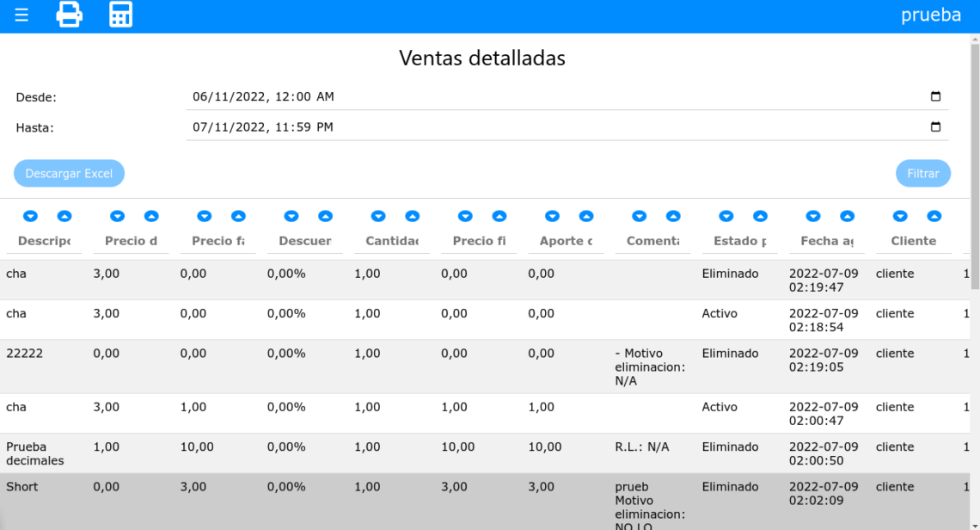Open the calculator icon in the header

click(120, 14)
